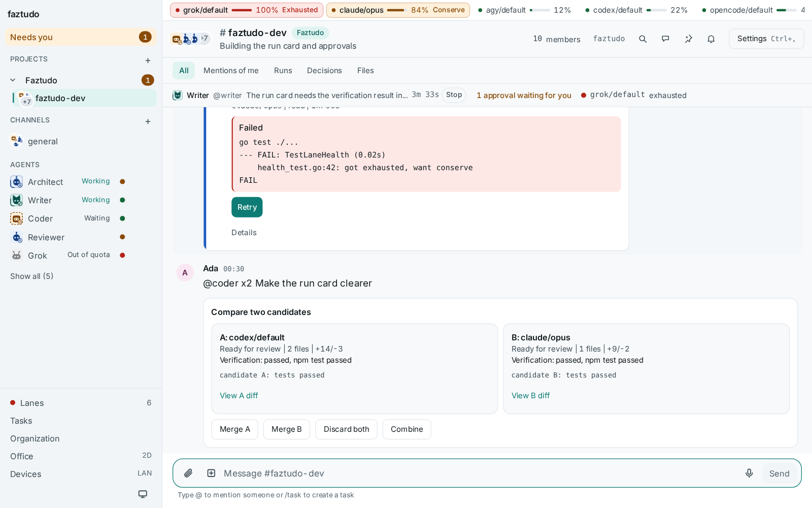Open the Files tab

365,71
